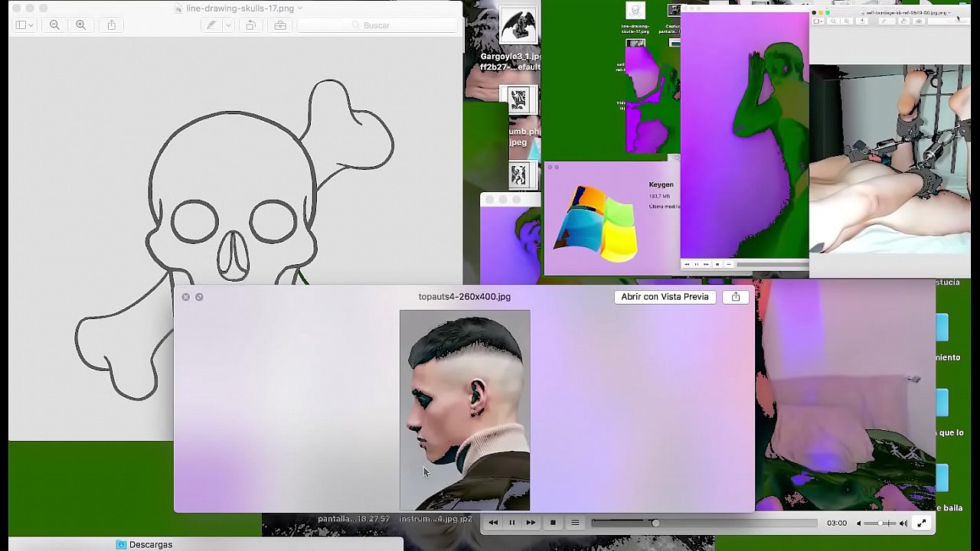980x551 pixels.
Task: Show the markup toolbox in skull Preview window
Action: point(280,25)
